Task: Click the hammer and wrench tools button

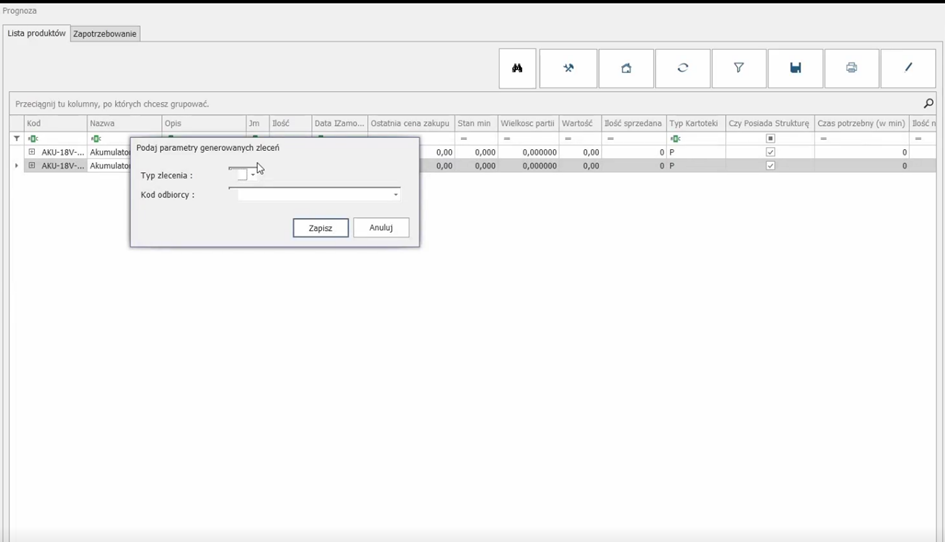Action: pyautogui.click(x=568, y=69)
